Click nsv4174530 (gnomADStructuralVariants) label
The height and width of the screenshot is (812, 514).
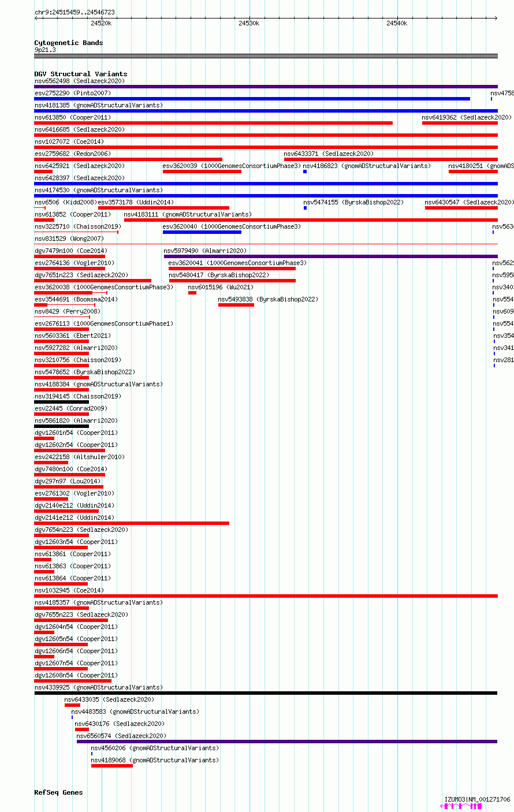click(x=99, y=190)
